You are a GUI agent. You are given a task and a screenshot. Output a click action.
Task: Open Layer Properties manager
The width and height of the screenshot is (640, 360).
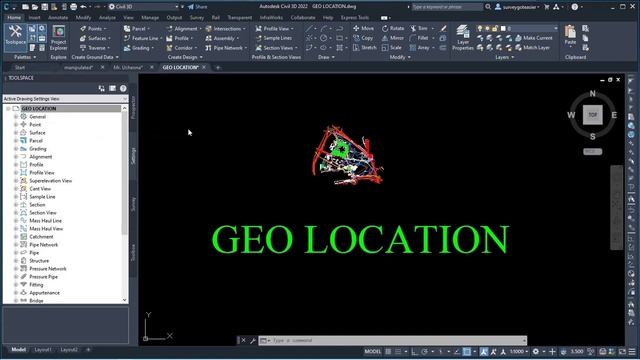(462, 38)
